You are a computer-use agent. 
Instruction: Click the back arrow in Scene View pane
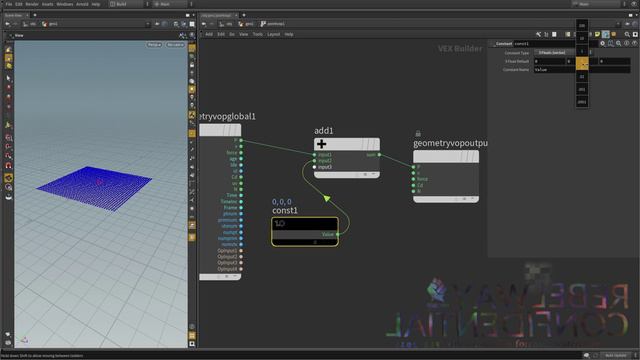pos(7,24)
